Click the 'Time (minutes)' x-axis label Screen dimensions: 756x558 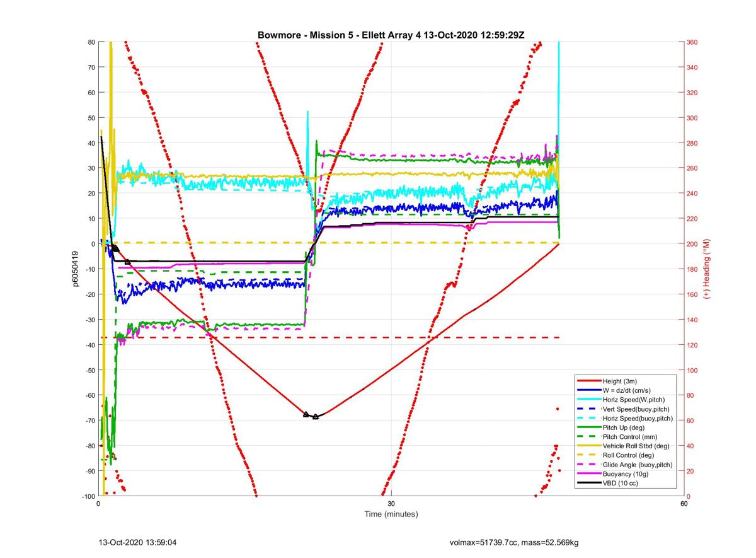pyautogui.click(x=391, y=514)
